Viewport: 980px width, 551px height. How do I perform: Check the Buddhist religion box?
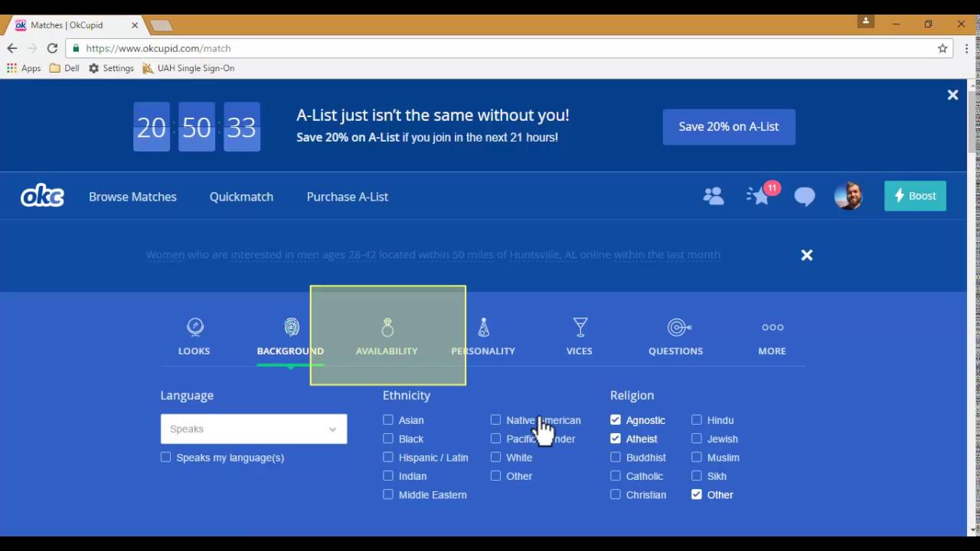click(616, 457)
